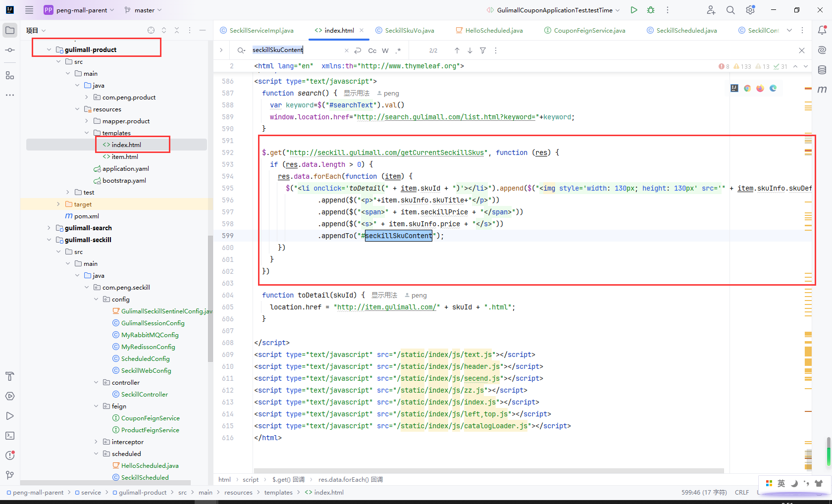The height and width of the screenshot is (504, 832).
Task: Open preview in Chrome browser
Action: tap(747, 88)
